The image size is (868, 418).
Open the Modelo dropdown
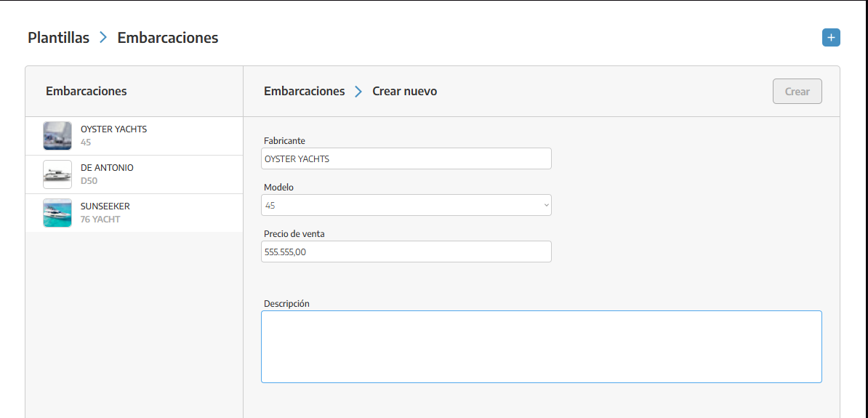[x=406, y=205]
